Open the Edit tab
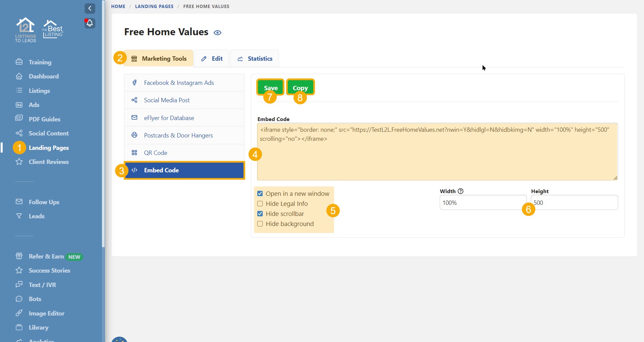 212,59
